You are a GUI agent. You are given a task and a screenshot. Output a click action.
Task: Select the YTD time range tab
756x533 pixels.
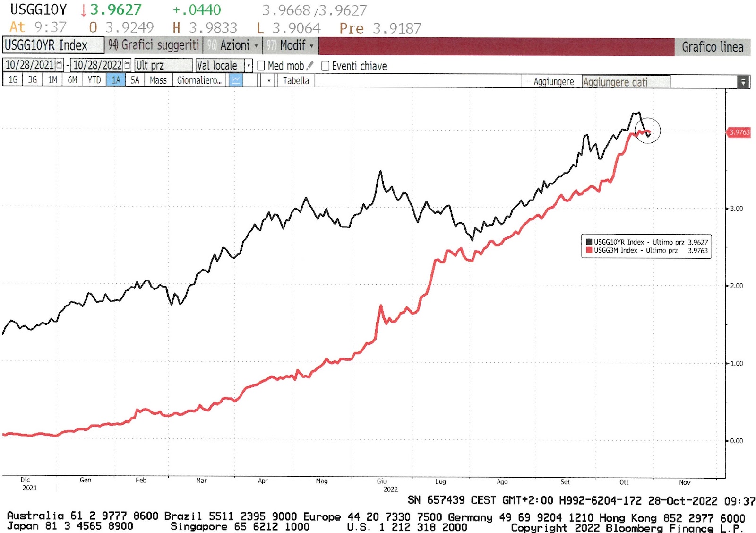94,80
